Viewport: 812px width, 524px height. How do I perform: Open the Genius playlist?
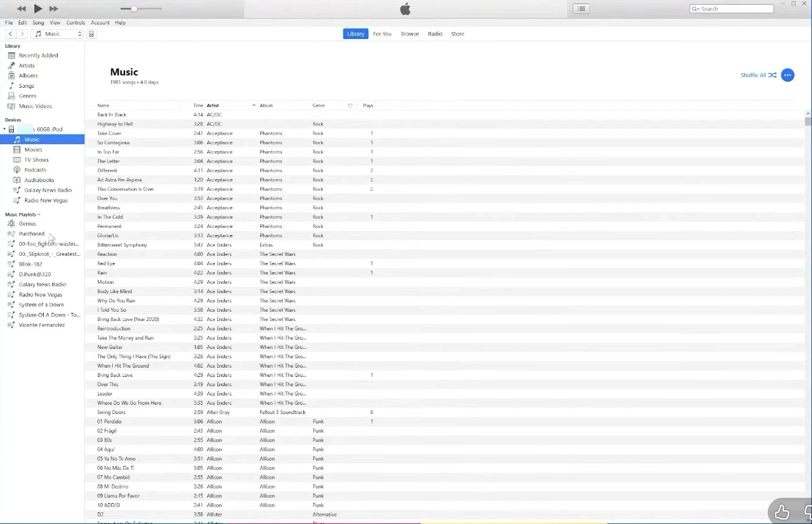27,224
